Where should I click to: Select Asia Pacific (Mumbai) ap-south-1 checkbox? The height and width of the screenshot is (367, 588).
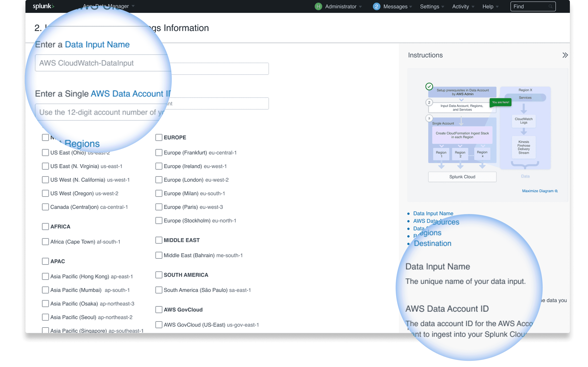point(45,290)
